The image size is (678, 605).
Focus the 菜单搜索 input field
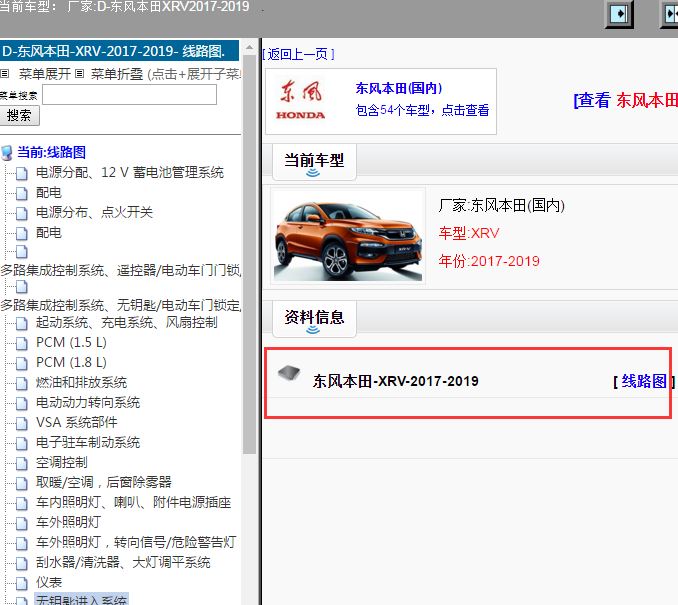129,95
